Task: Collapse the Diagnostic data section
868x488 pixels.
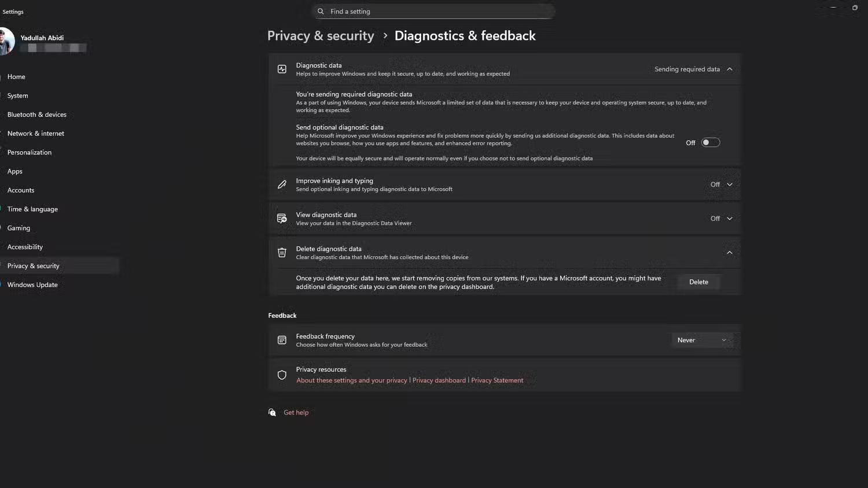Action: pos(729,69)
